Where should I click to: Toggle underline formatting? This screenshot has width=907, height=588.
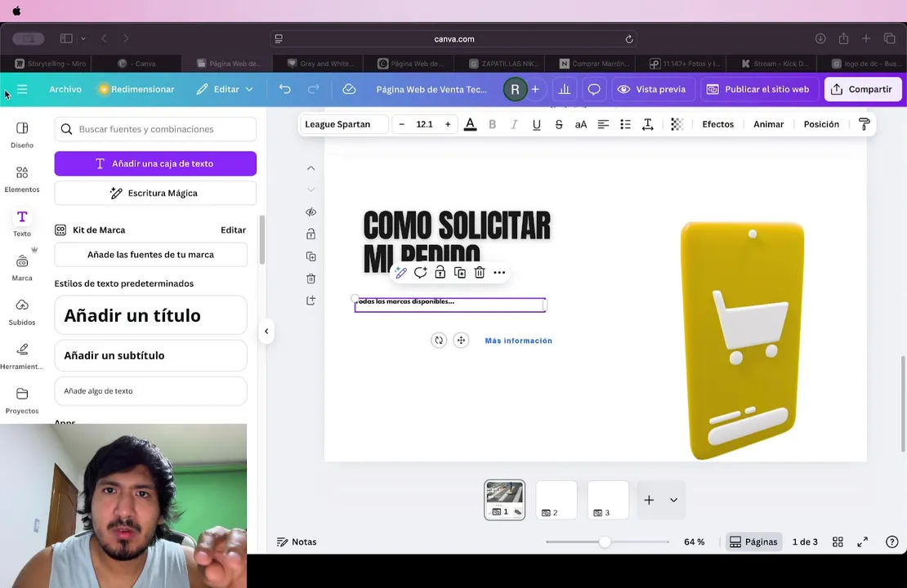(536, 124)
